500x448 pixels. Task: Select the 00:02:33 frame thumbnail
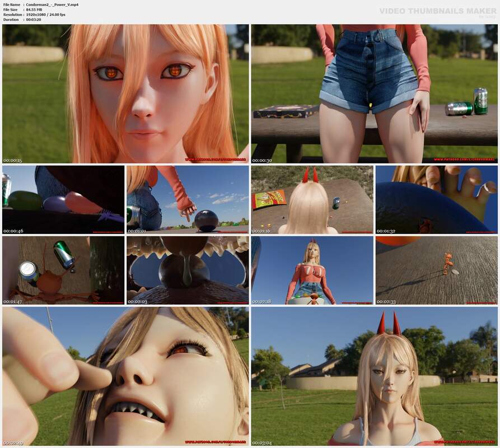437,270
